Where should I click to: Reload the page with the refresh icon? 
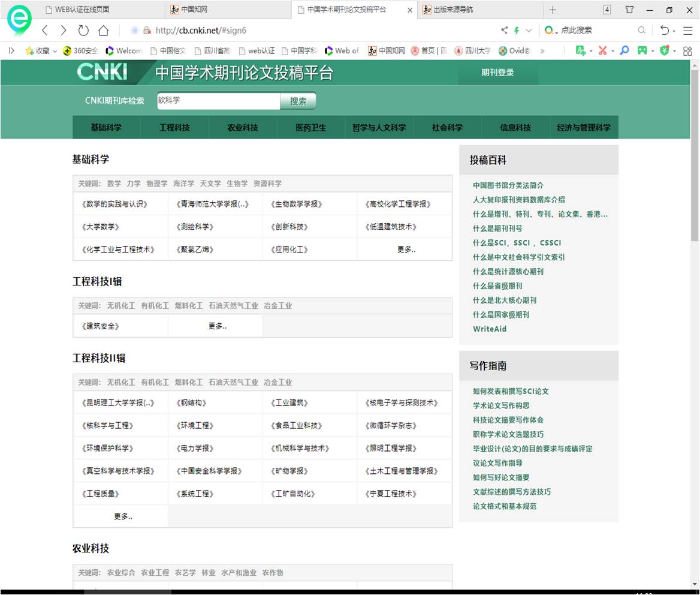click(83, 31)
